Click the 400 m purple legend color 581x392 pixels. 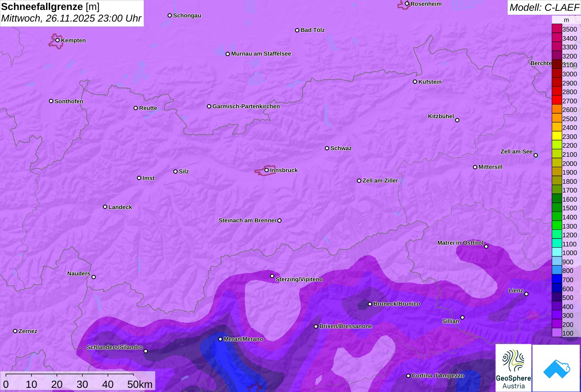click(x=557, y=306)
